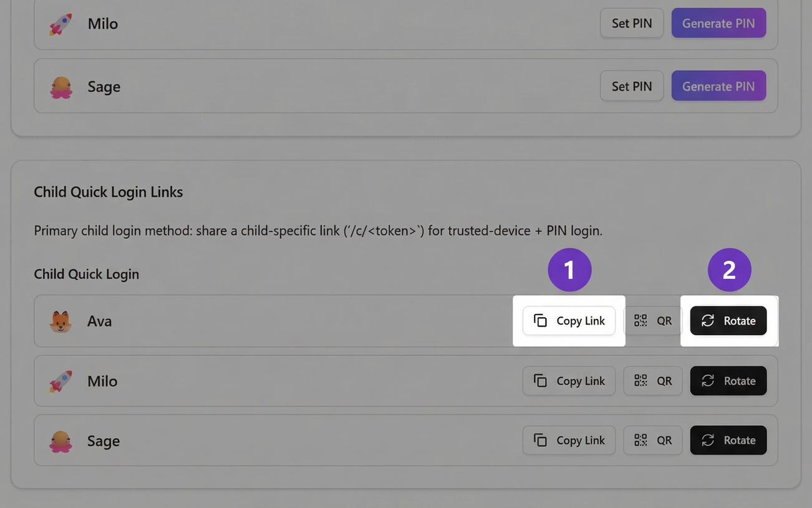Rotate Milo's login token
812x508 pixels.
click(728, 381)
